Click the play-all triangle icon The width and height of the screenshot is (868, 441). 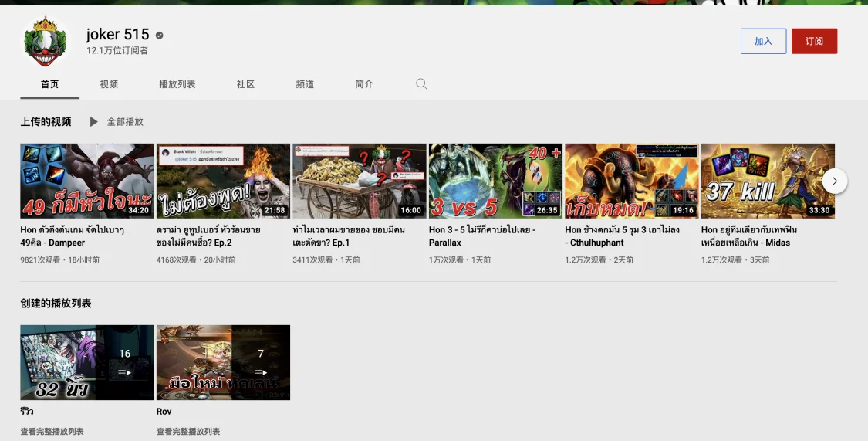(93, 121)
